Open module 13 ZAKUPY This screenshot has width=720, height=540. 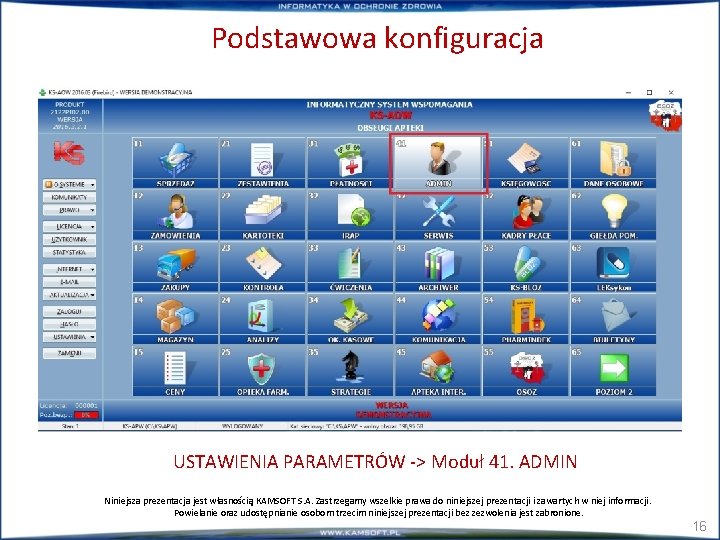point(175,267)
